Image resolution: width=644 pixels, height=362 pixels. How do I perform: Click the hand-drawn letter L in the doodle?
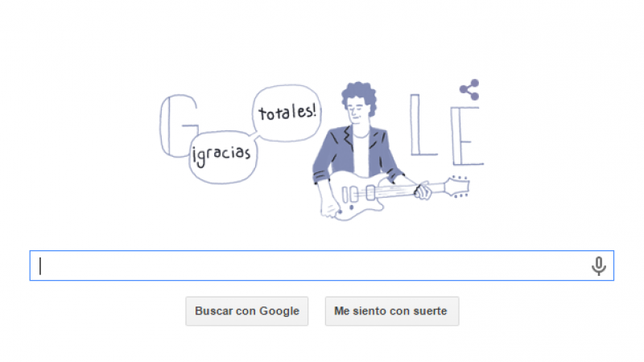422,125
